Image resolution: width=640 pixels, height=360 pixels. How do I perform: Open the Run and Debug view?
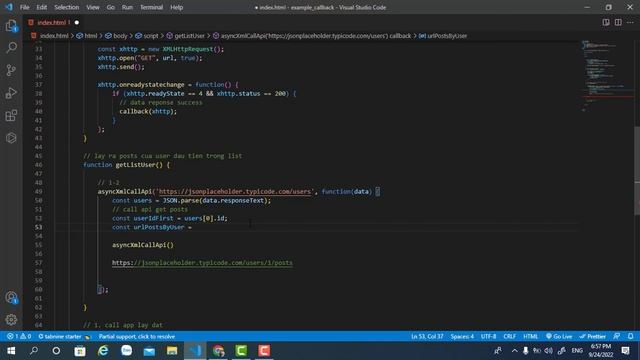point(11,93)
